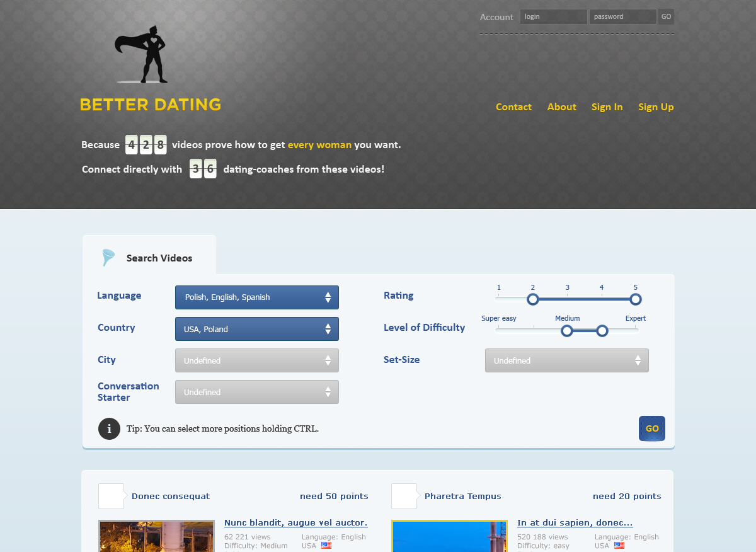Click the Rating label
The height and width of the screenshot is (552, 756).
399,296
